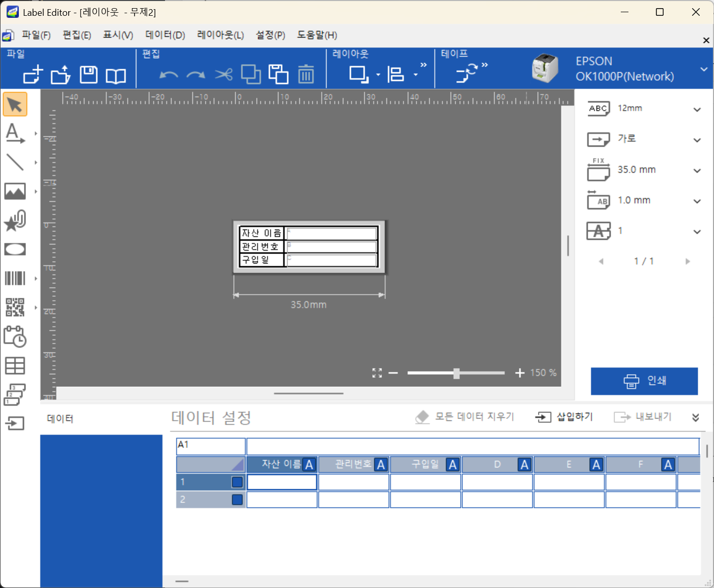Open the symbol/clipart star tool
Screen dimensions: 714x588
click(x=15, y=221)
